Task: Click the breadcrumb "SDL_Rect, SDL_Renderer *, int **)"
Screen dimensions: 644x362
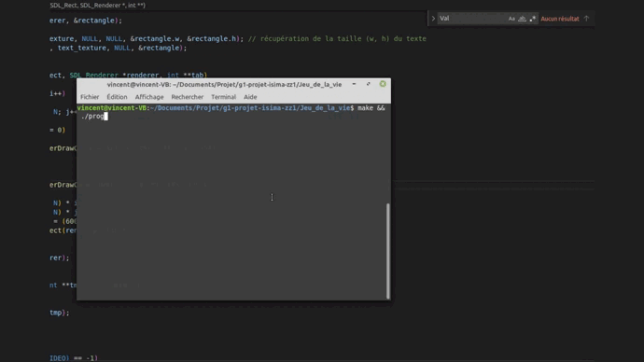Action: pos(98,6)
